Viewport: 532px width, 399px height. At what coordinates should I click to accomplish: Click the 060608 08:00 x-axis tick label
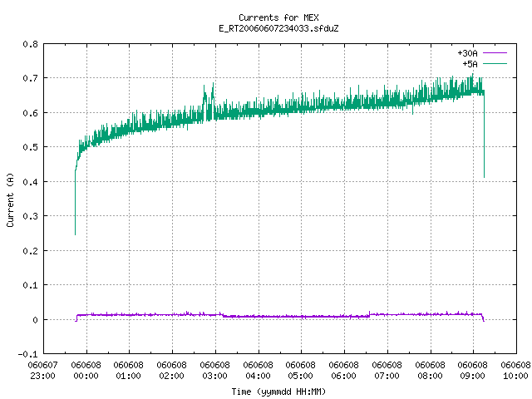(x=430, y=370)
